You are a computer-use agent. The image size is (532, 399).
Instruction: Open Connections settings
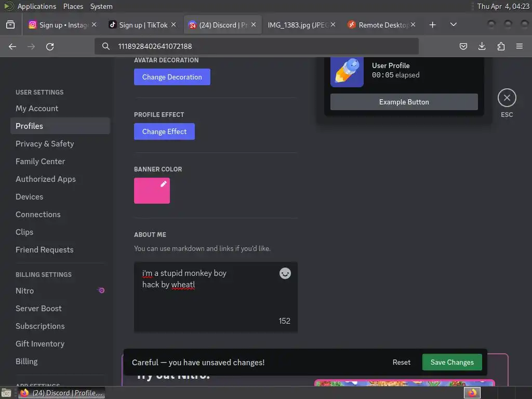point(60,215)
